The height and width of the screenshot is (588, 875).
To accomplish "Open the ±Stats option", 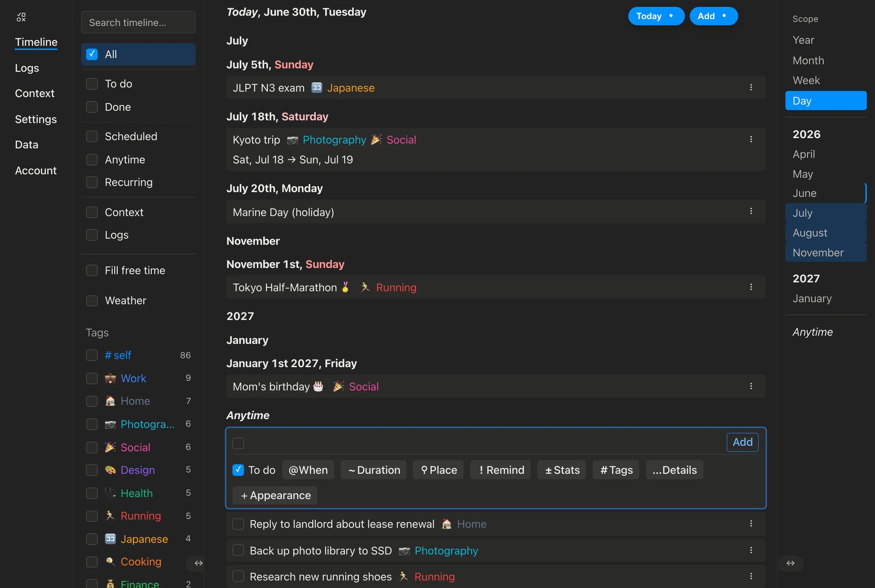I will pos(562,470).
